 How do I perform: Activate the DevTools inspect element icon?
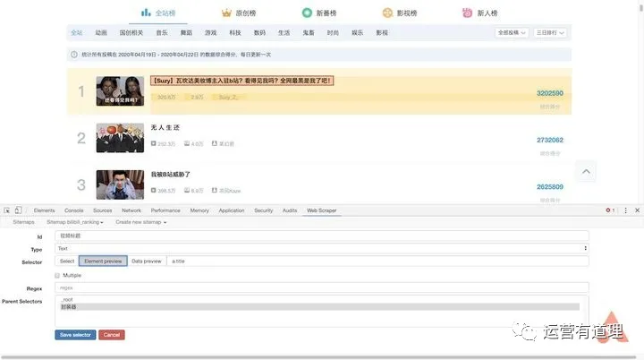pyautogui.click(x=7, y=210)
